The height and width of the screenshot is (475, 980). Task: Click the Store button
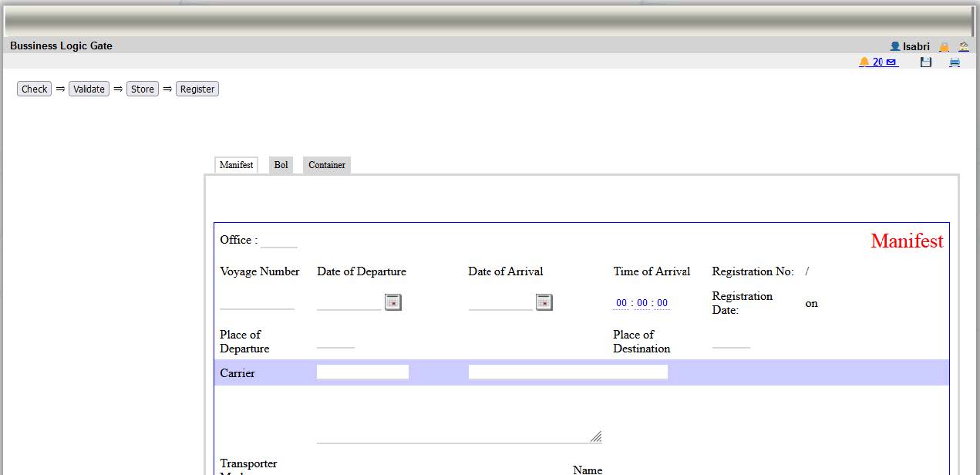tap(143, 89)
